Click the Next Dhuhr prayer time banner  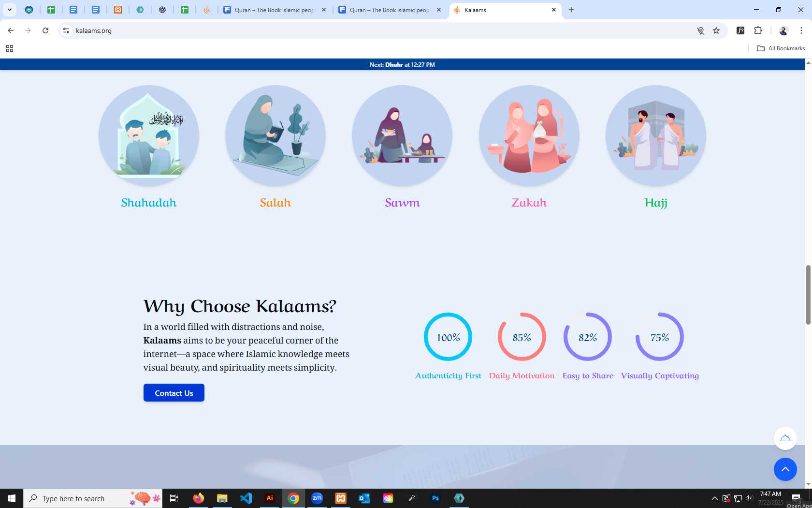pyautogui.click(x=402, y=64)
